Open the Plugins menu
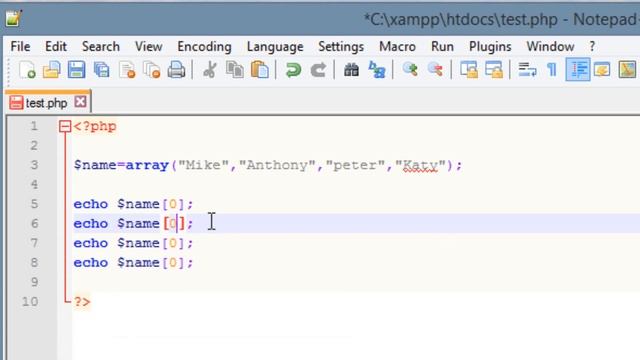This screenshot has height=360, width=640. pos(490,47)
